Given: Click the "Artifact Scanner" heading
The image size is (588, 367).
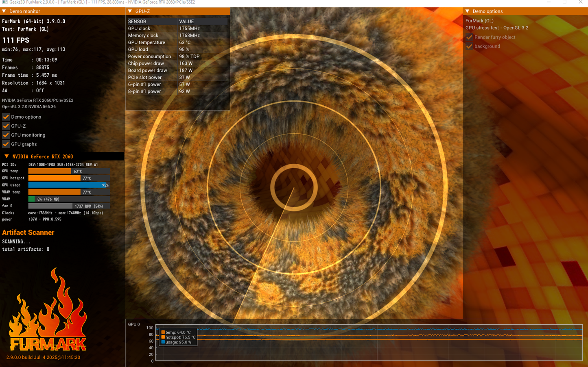Looking at the screenshot, I should coord(28,232).
